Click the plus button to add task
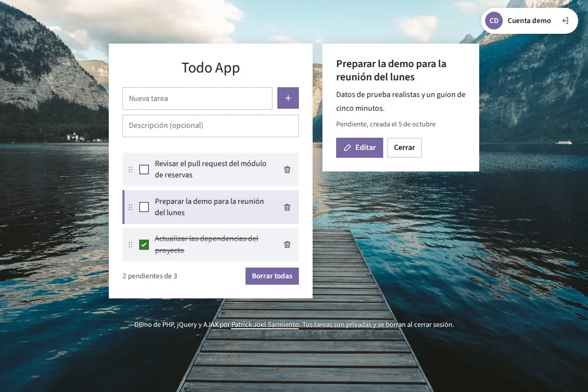 [x=288, y=98]
